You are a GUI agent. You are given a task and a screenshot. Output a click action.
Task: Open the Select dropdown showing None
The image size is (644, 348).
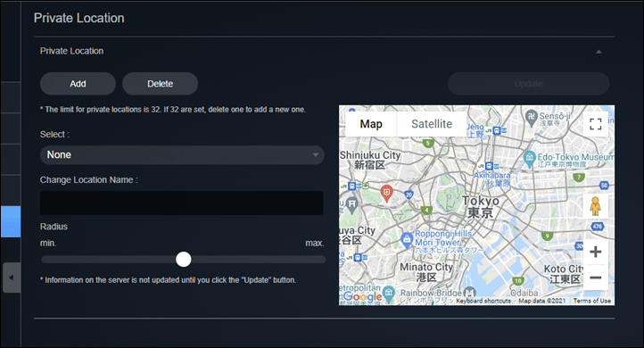point(182,155)
